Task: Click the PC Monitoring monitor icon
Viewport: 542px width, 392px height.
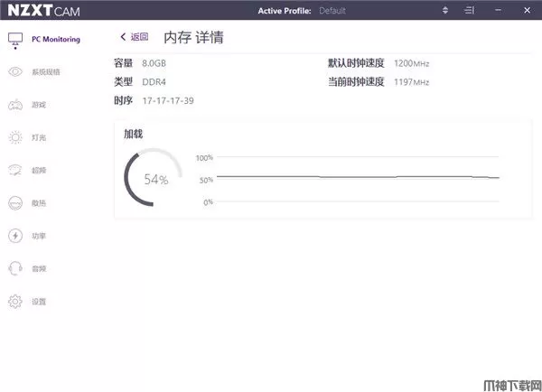Action: [x=15, y=41]
